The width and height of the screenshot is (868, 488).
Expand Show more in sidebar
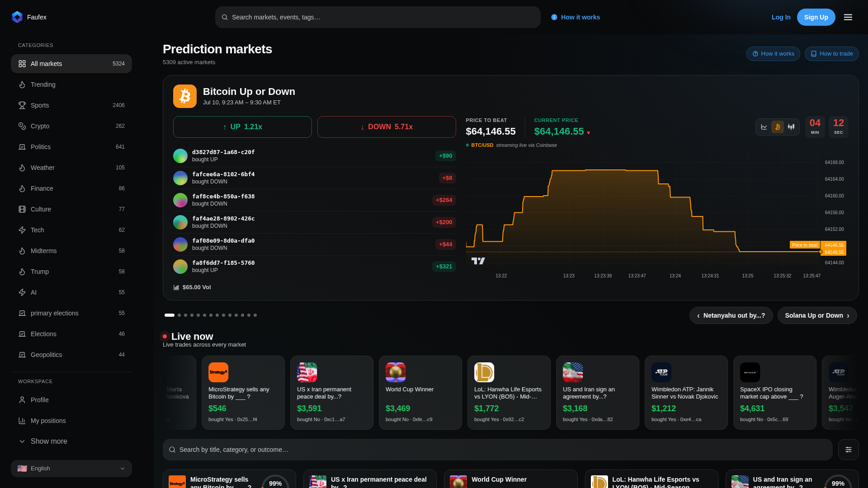tap(71, 441)
